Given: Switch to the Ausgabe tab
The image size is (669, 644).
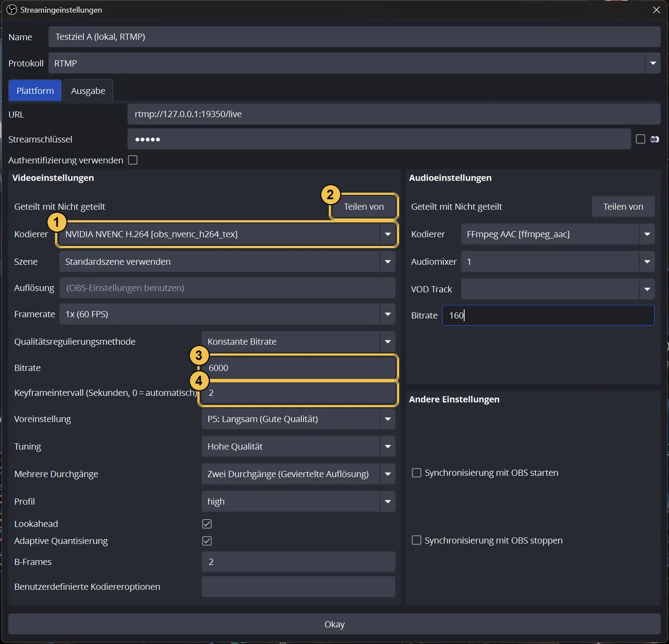Looking at the screenshot, I should coord(88,90).
